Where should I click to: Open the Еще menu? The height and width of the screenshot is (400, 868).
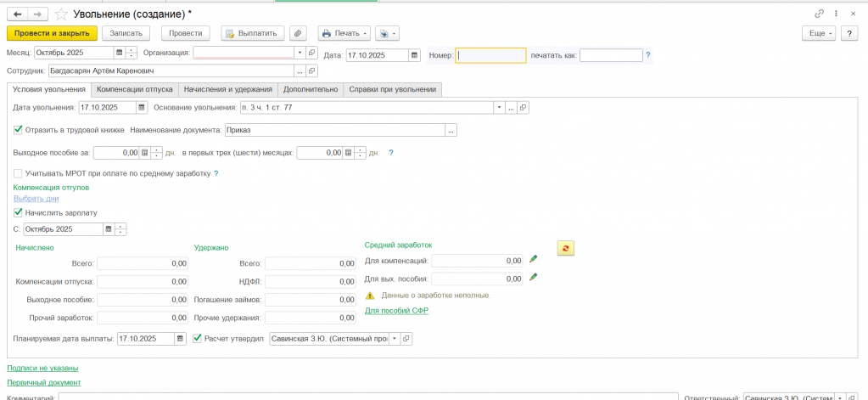tap(820, 33)
